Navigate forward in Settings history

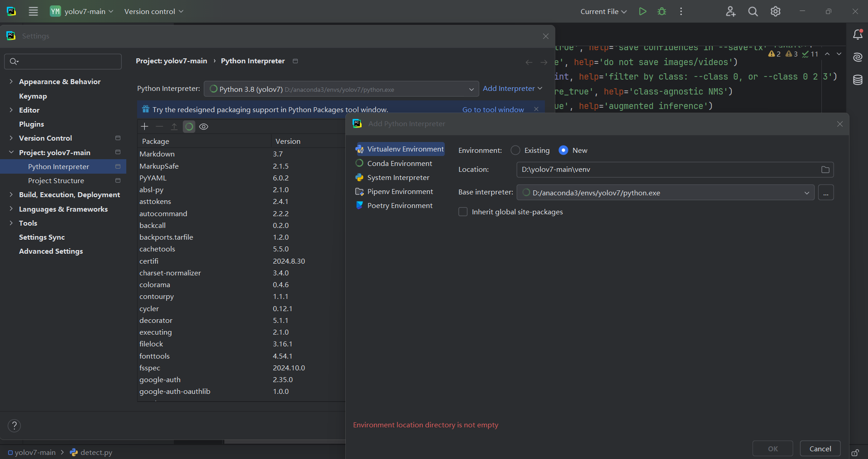544,62
